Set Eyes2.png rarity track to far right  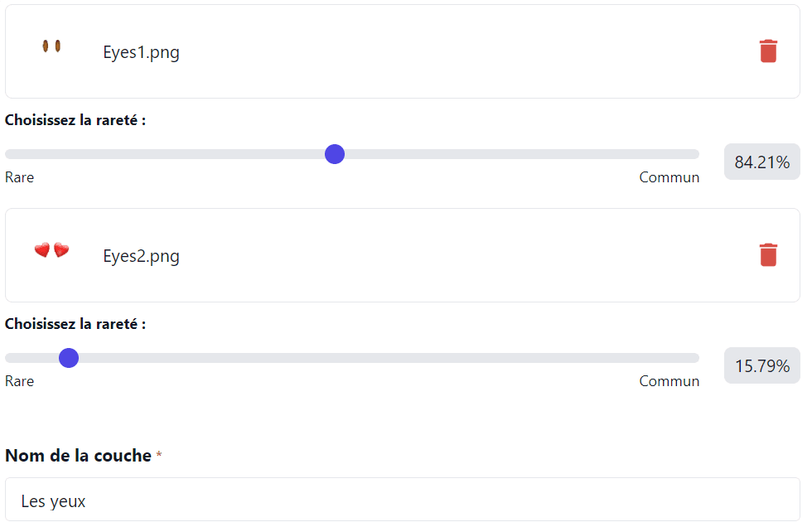click(695, 358)
